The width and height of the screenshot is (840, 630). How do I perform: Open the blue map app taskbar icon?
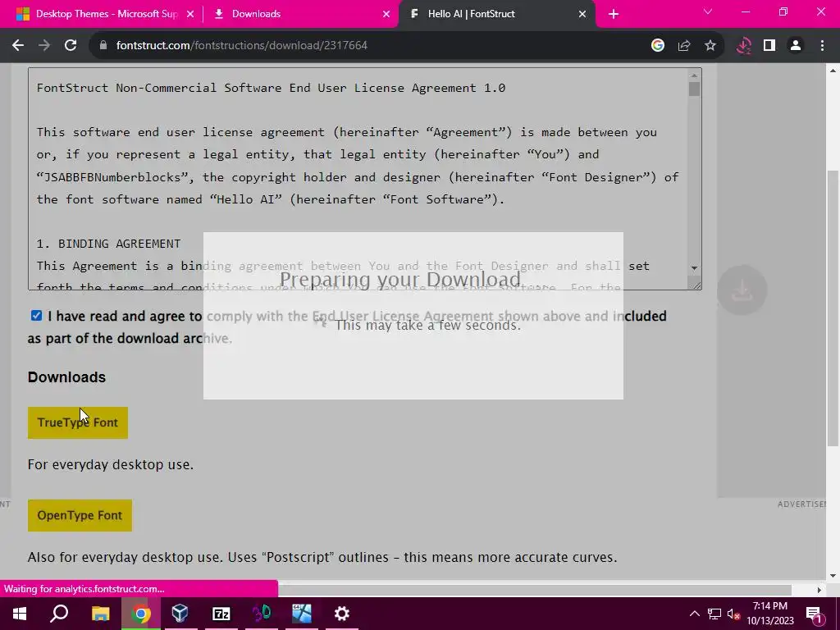pyautogui.click(x=302, y=614)
